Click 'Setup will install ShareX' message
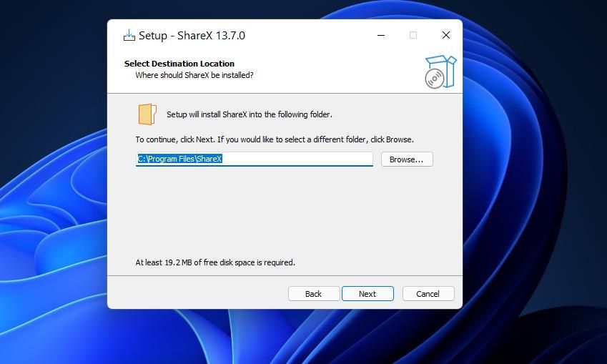 point(250,114)
